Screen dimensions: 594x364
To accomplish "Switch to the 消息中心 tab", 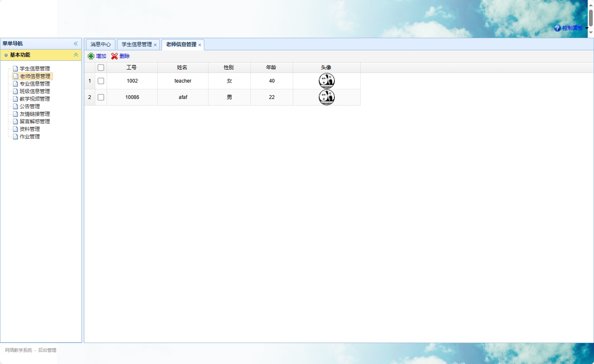I will coord(101,44).
